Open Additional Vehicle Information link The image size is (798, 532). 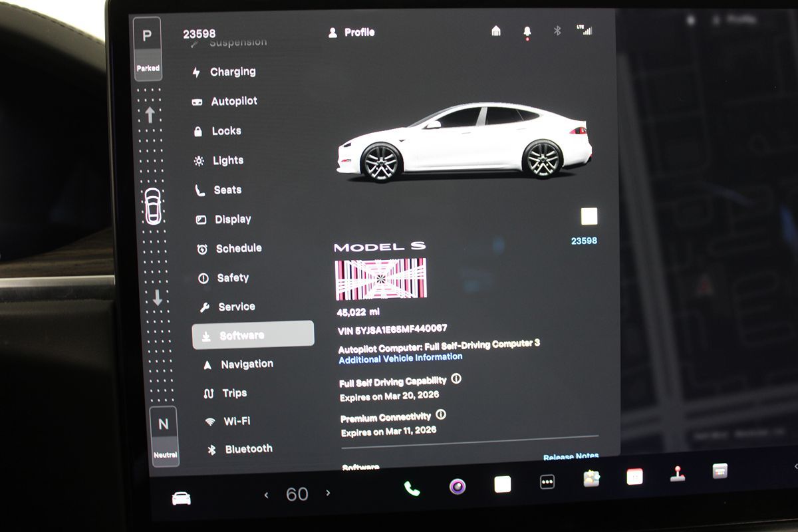400,358
